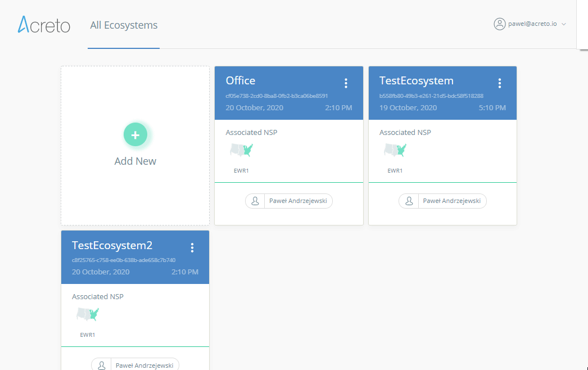
Task: Click the pawel@acreto.io email text
Action: (532, 24)
